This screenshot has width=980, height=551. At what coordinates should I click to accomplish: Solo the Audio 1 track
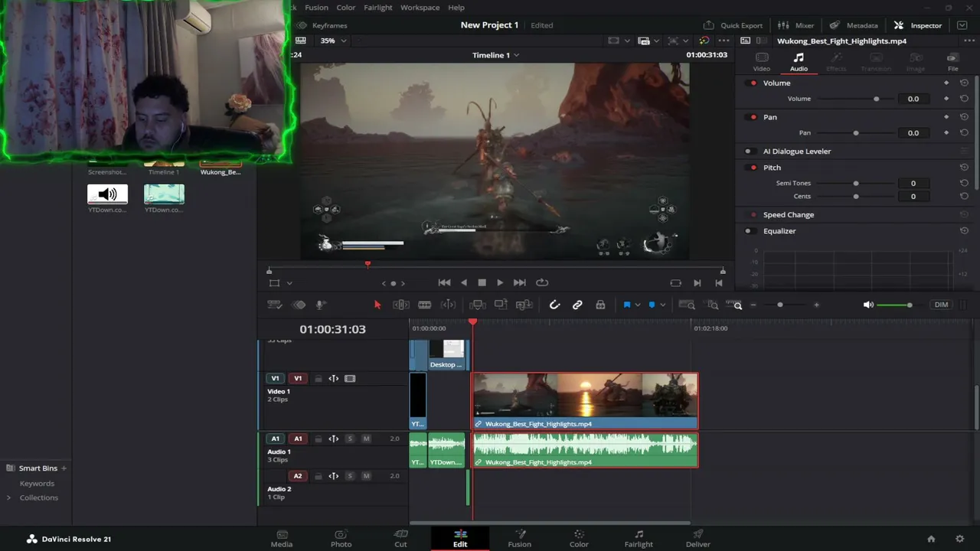(350, 439)
